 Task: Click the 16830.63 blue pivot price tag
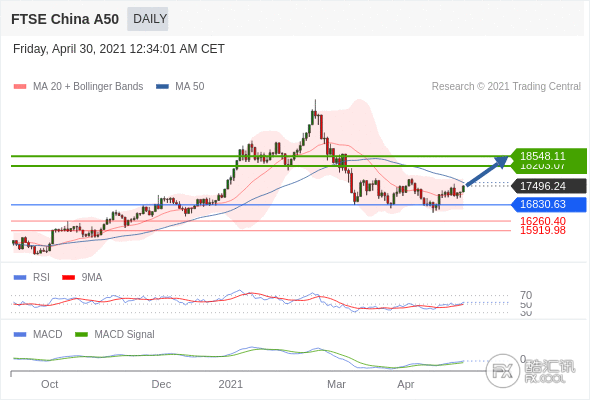[x=549, y=204]
